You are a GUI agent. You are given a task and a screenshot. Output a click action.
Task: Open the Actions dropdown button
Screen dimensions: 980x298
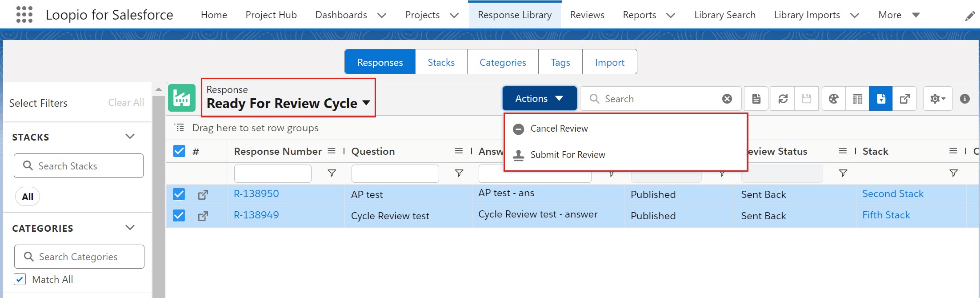(x=540, y=98)
